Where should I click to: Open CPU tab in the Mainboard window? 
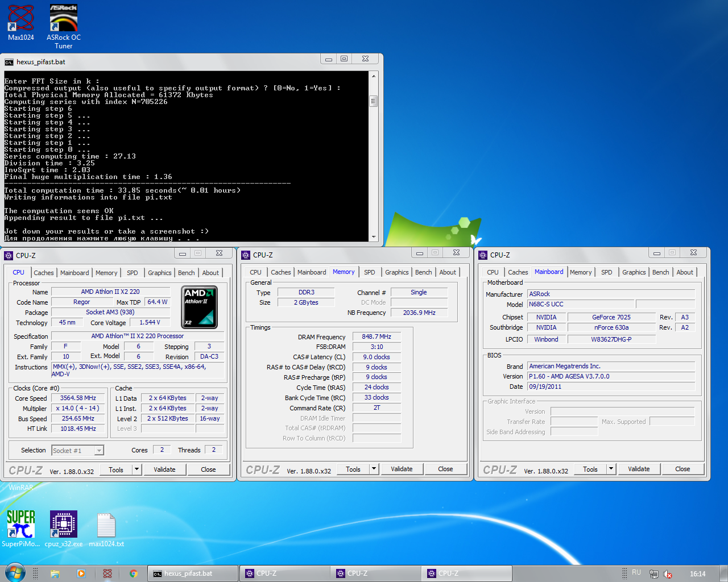(493, 272)
